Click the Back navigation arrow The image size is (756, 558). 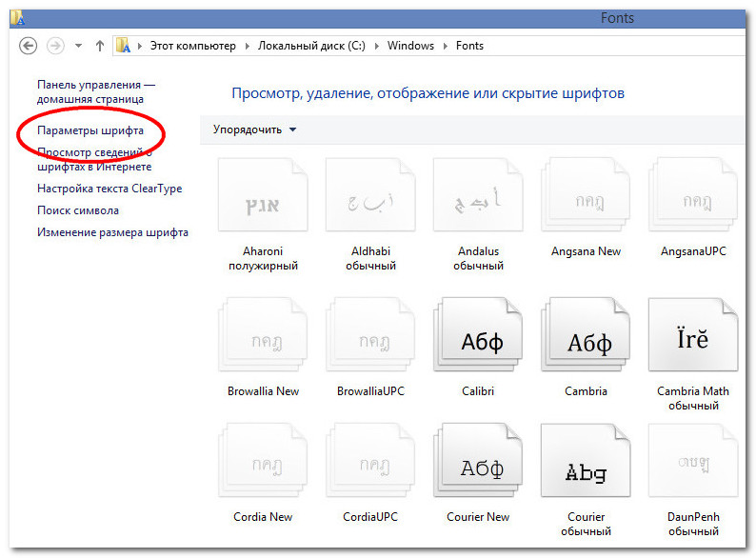point(28,46)
